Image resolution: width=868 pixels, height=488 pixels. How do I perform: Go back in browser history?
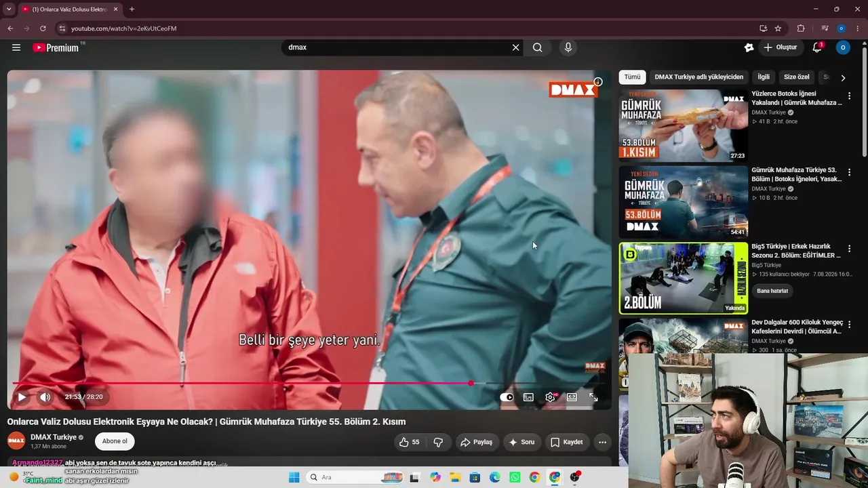10,28
